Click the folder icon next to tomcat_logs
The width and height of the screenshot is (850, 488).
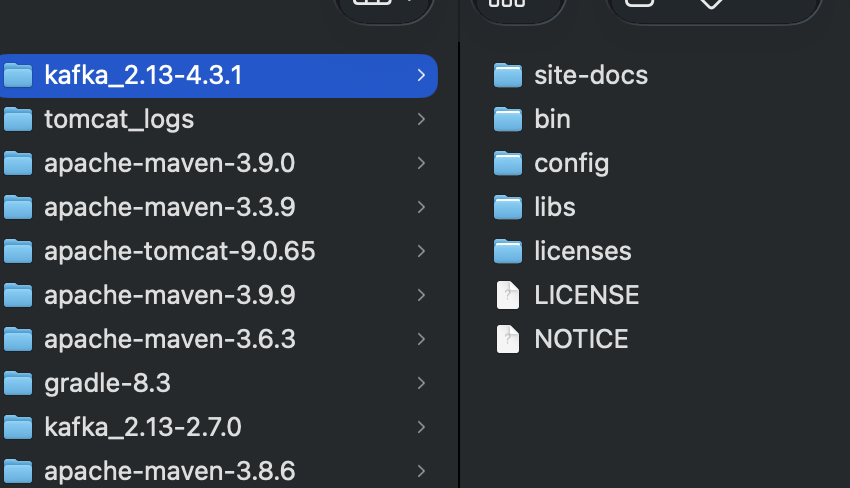point(18,119)
